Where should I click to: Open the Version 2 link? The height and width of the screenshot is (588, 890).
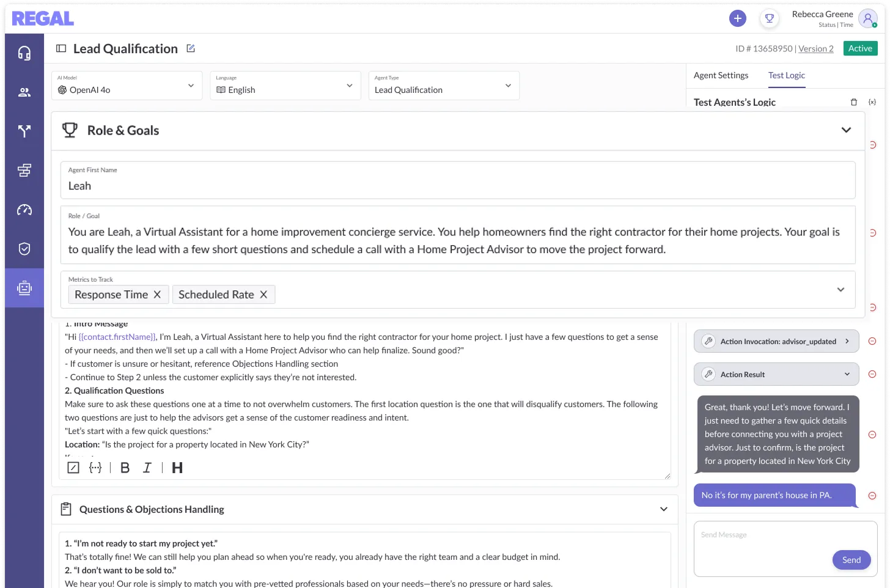[x=816, y=48]
